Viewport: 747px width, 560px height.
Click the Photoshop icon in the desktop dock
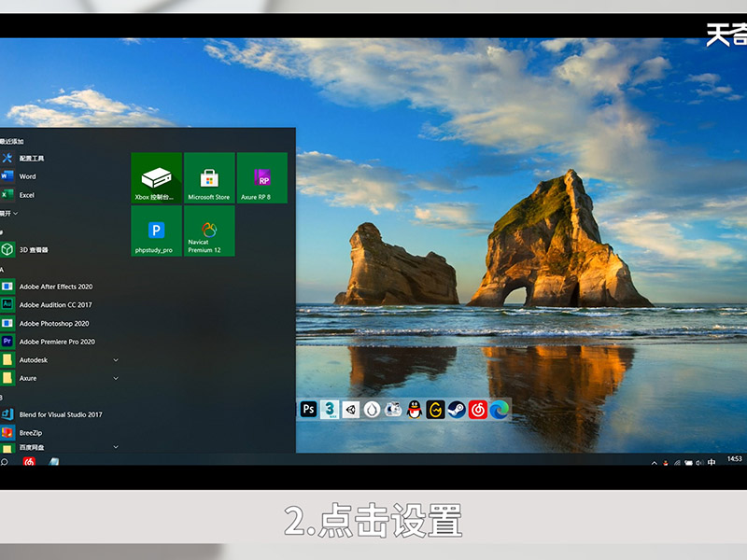tap(309, 410)
